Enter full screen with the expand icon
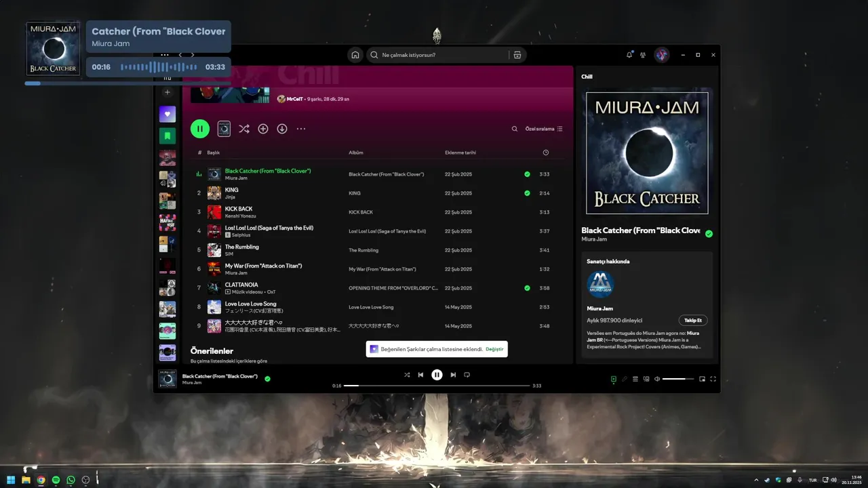This screenshot has height=488, width=868. [713, 379]
